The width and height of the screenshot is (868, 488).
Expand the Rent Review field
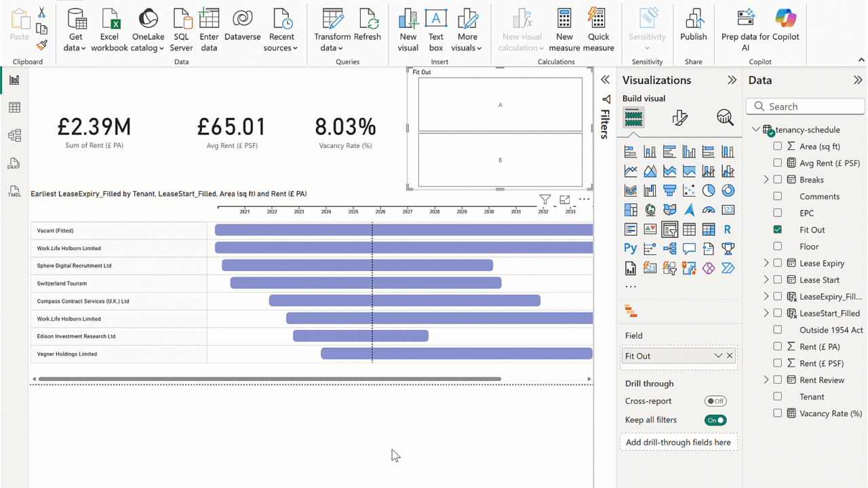click(x=766, y=380)
